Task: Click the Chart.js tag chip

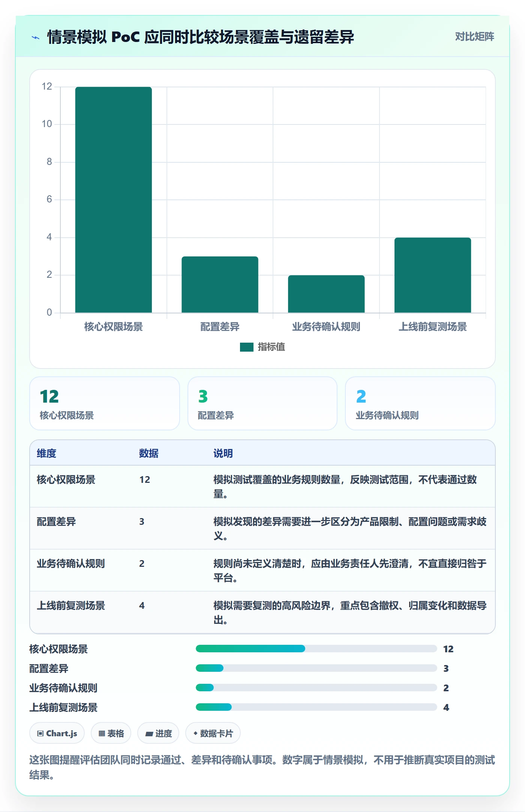Action: [x=57, y=733]
